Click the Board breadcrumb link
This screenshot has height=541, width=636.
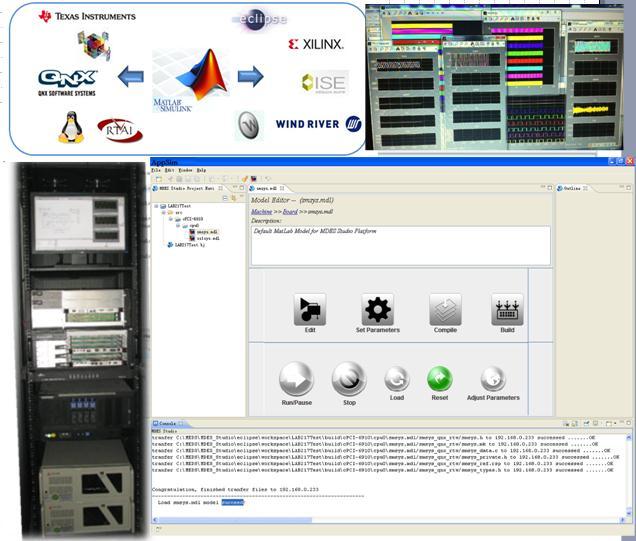(x=290, y=212)
